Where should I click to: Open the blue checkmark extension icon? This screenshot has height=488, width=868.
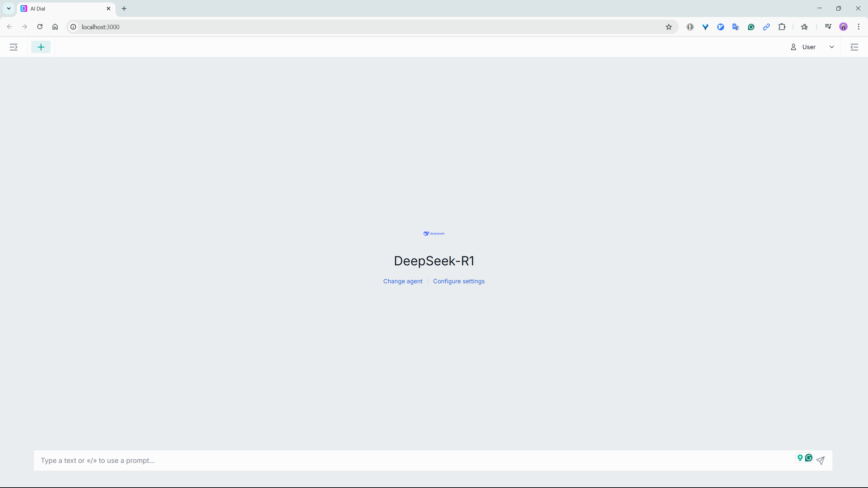(721, 27)
